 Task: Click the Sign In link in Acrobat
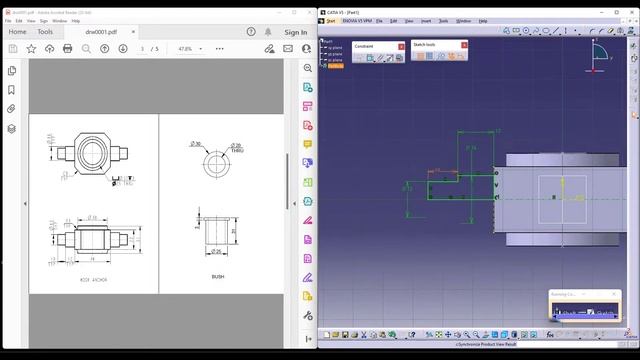click(296, 32)
